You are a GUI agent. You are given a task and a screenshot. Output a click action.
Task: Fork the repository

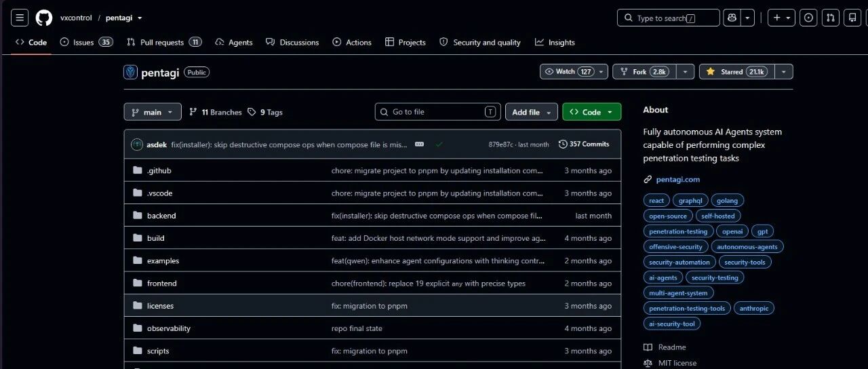[x=644, y=71]
